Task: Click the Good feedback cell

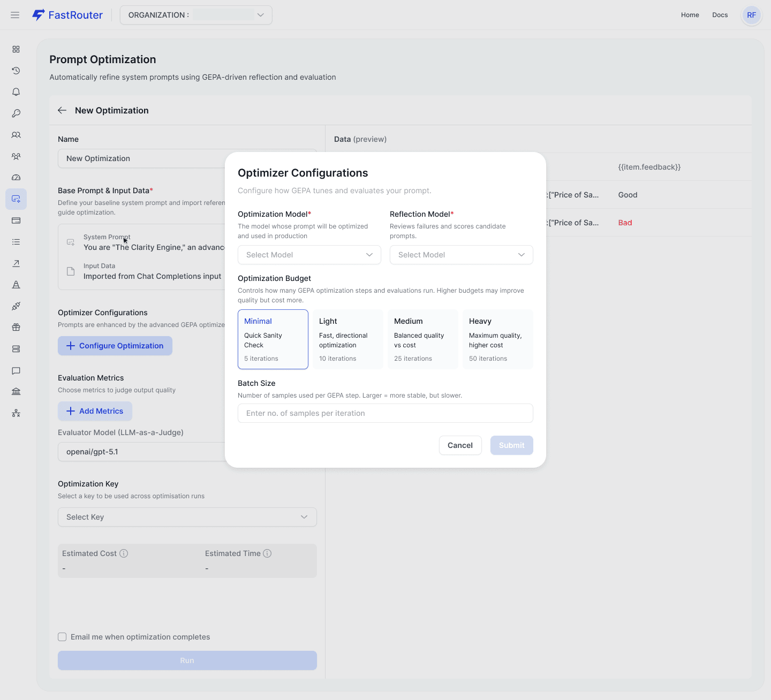Action: tap(628, 195)
